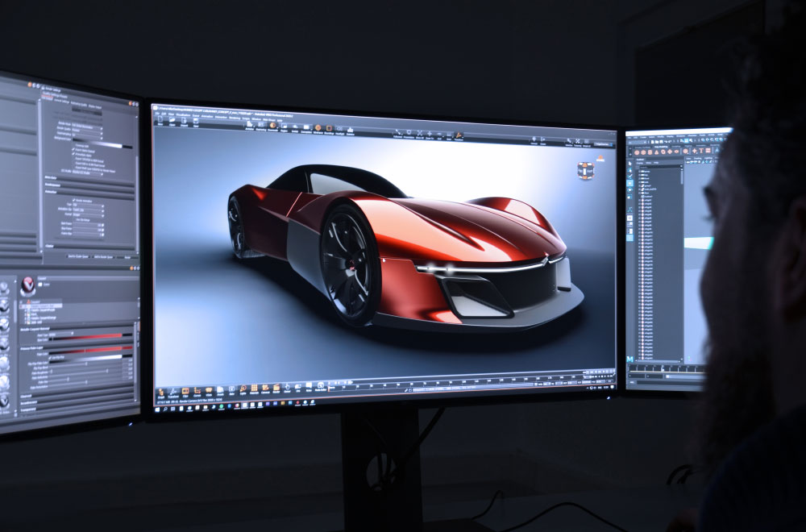
Task: Open the ICC Profile dropdown
Action: tap(86, 172)
